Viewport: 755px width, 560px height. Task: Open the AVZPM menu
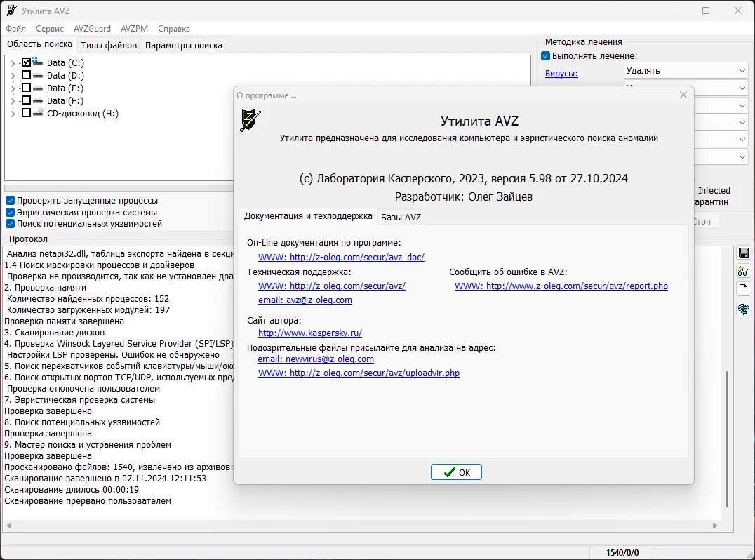coord(134,29)
